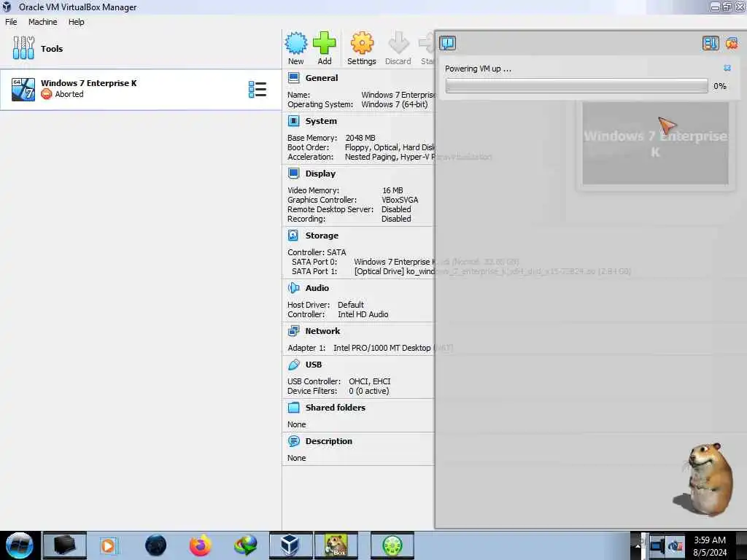This screenshot has height=560, width=747.
Task: Open Display settings via its header
Action: [321, 174]
